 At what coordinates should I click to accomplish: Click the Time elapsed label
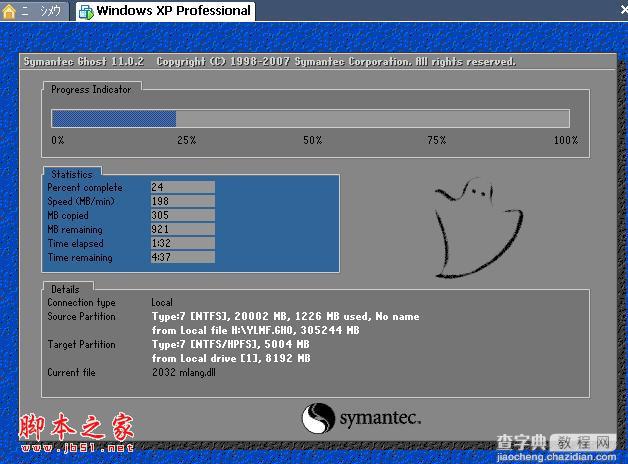(x=75, y=243)
